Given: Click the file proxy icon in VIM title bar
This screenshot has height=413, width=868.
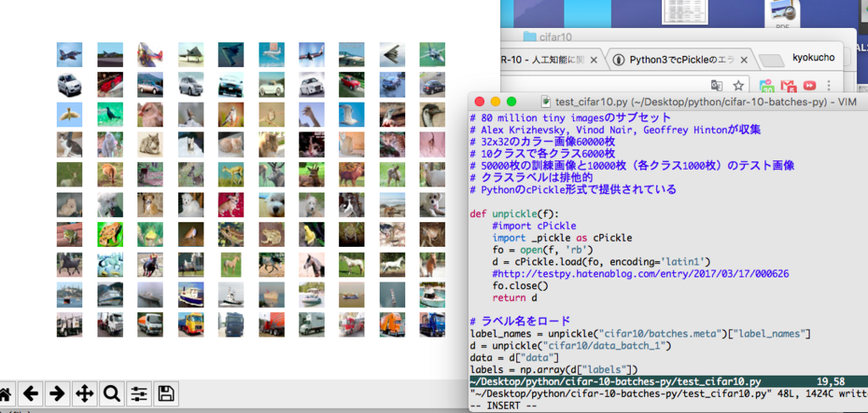Looking at the screenshot, I should pos(547,101).
